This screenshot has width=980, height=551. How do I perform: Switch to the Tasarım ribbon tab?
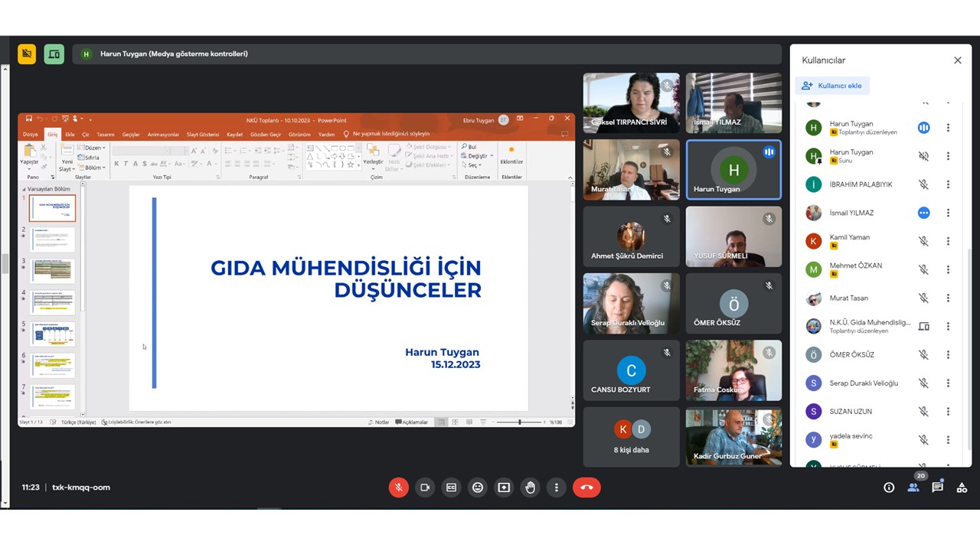click(x=106, y=134)
